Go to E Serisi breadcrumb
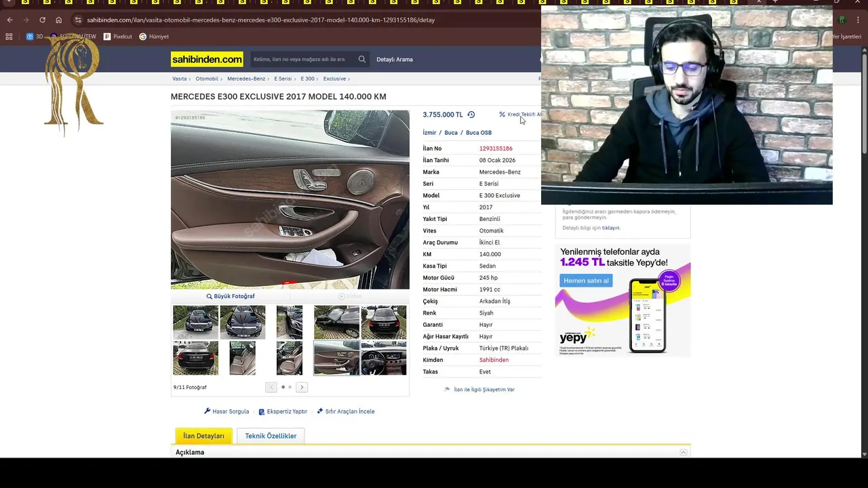This screenshot has width=868, height=488. tap(283, 79)
